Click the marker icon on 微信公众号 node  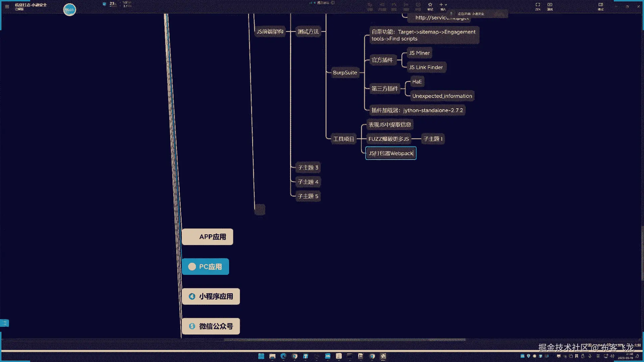[x=192, y=326]
